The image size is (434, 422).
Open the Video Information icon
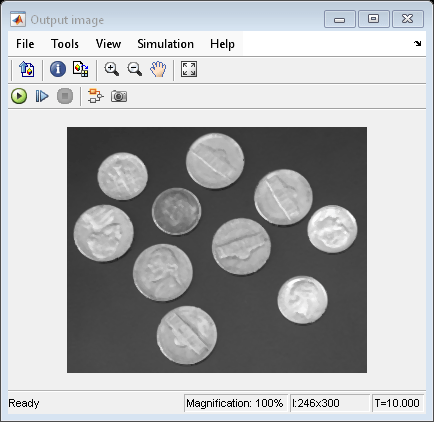[x=58, y=69]
